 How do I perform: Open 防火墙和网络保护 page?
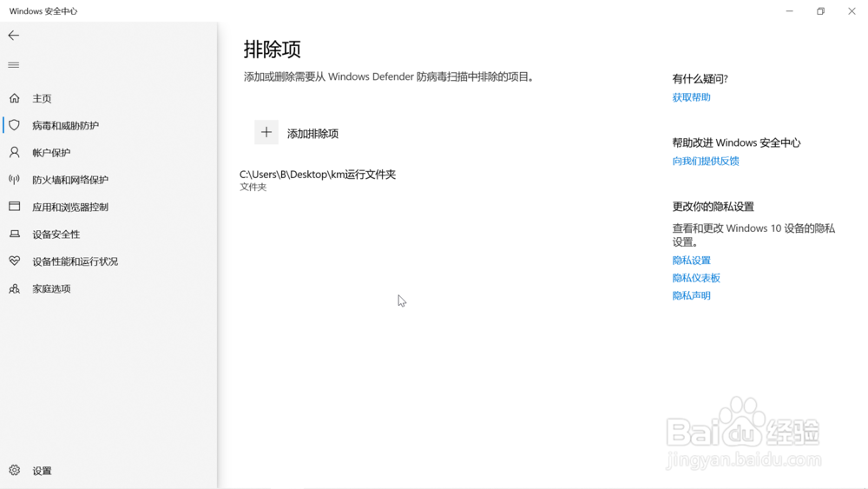coord(70,180)
